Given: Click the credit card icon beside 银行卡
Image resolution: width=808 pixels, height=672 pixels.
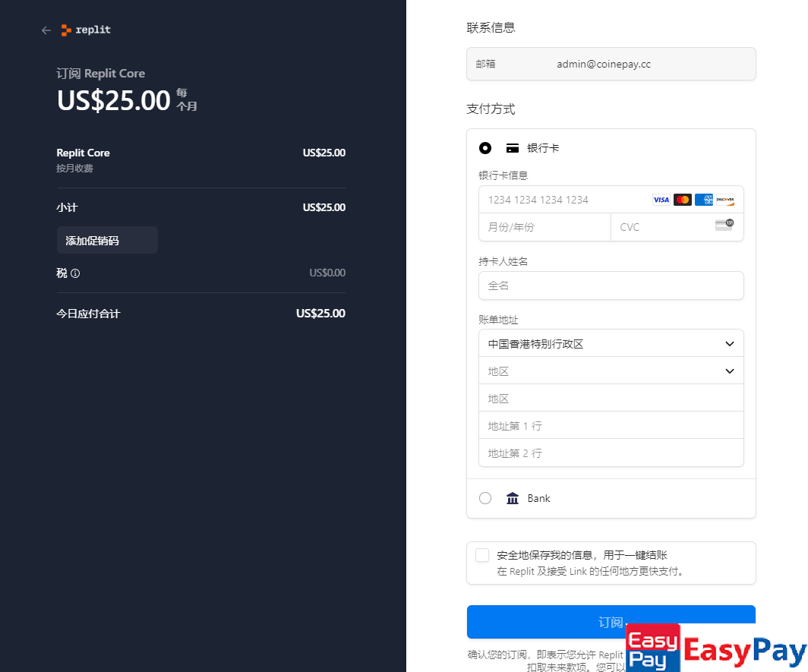Looking at the screenshot, I should [512, 148].
